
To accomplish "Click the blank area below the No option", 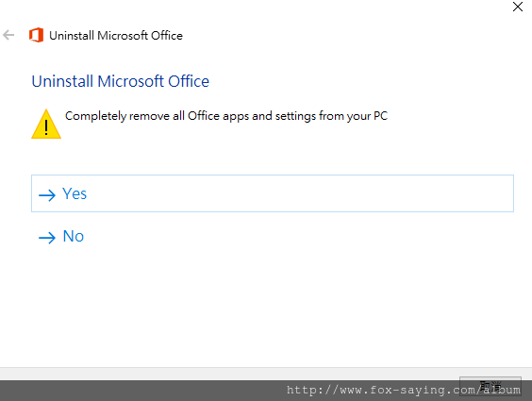I will [x=266, y=306].
